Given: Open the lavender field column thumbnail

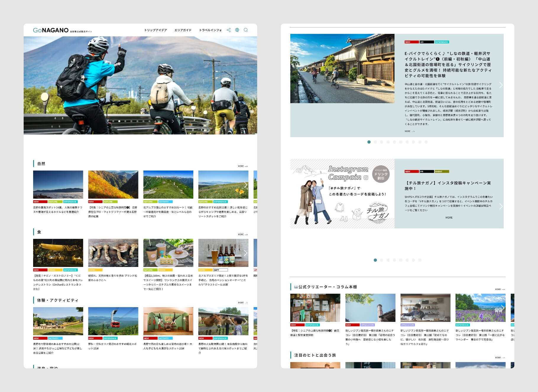Looking at the screenshot, I should point(480,308).
